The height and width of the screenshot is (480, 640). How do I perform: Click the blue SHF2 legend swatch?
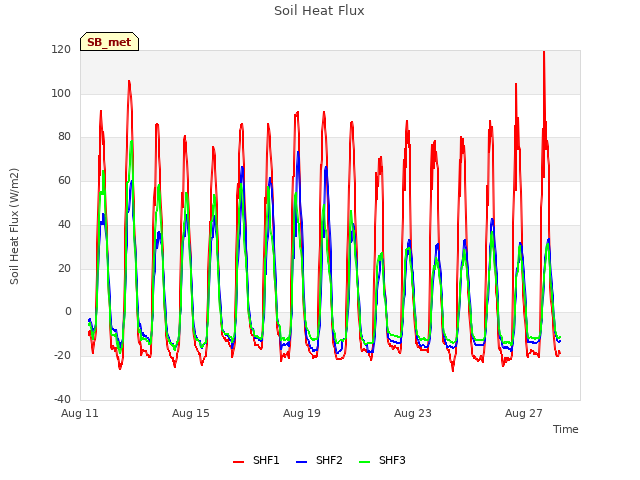(x=301, y=462)
